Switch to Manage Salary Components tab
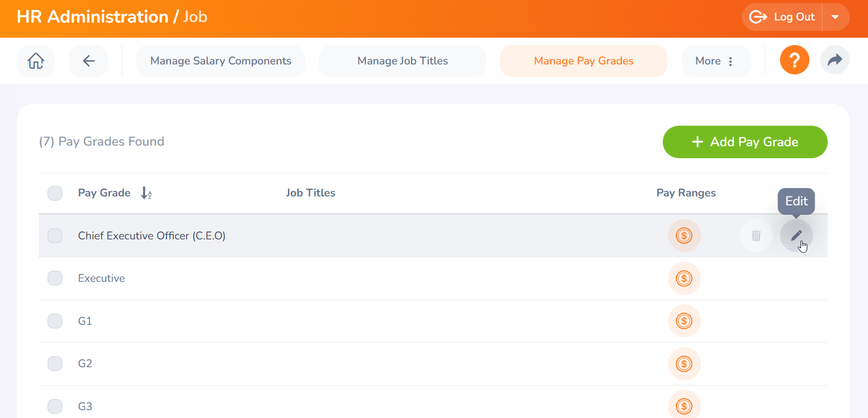 point(220,61)
